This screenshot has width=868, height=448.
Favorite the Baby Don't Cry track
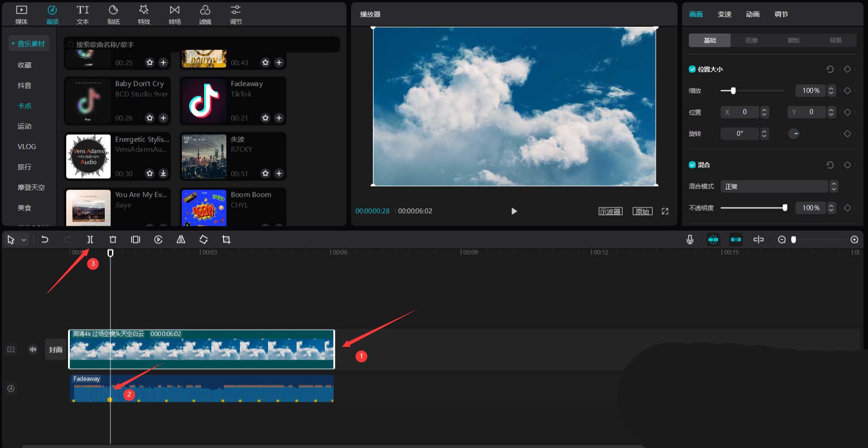coord(150,118)
